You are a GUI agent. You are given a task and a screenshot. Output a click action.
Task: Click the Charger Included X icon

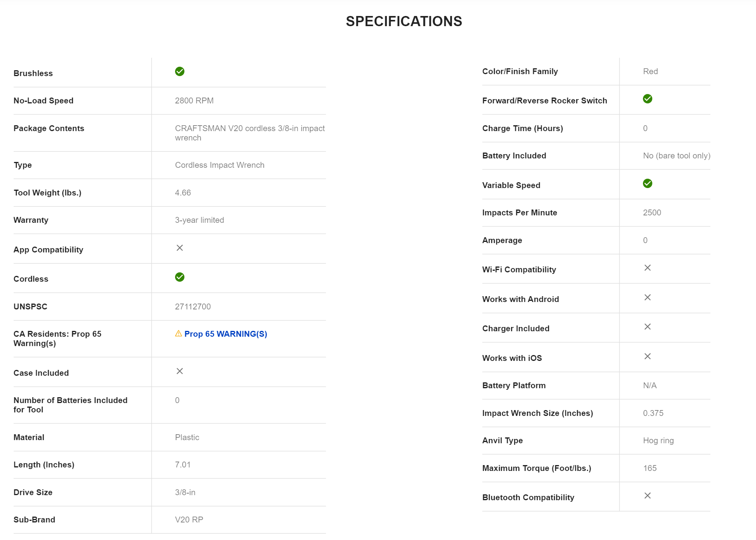click(647, 327)
